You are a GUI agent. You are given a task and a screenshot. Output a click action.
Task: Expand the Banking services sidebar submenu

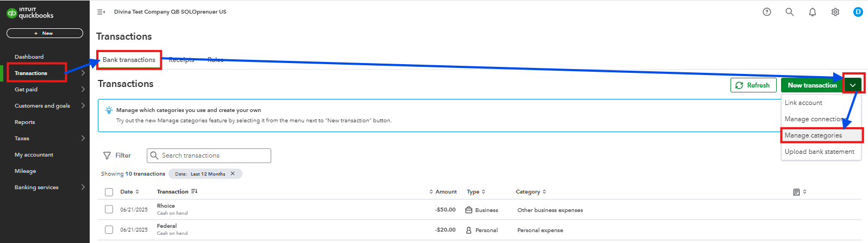(x=83, y=187)
